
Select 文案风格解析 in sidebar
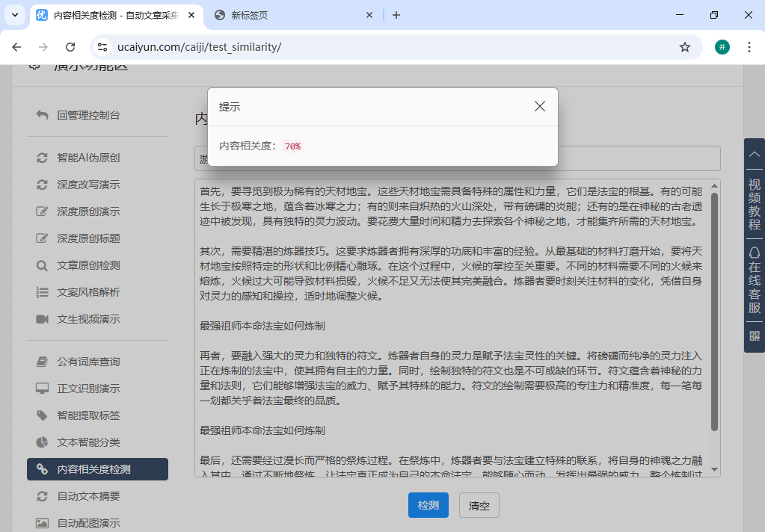pyautogui.click(x=88, y=292)
